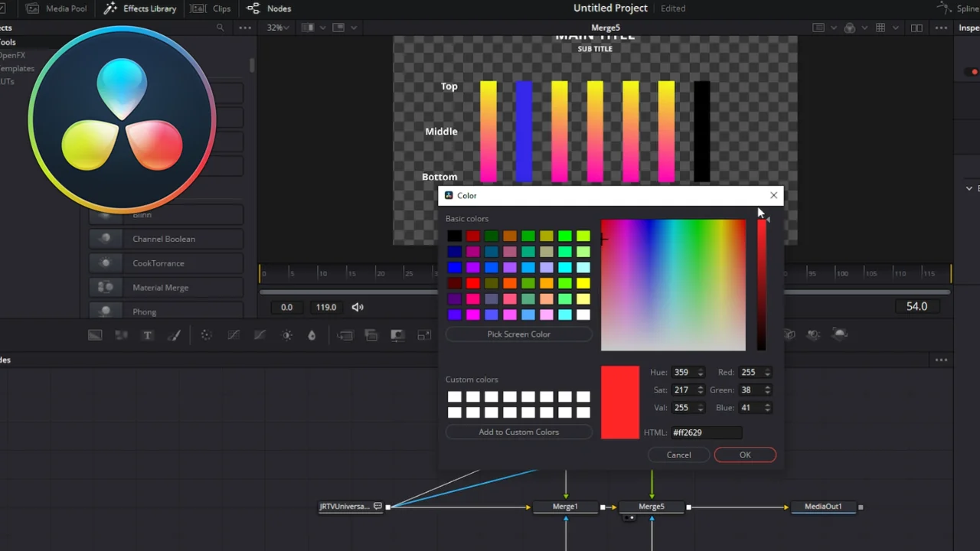Screen dimensions: 980x551
Task: Open Effects panel options ellipsis menu
Action: [245, 28]
